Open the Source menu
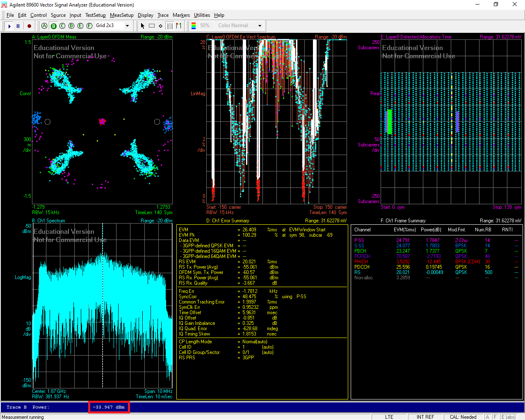Image resolution: width=525 pixels, height=420 pixels. 58,15
